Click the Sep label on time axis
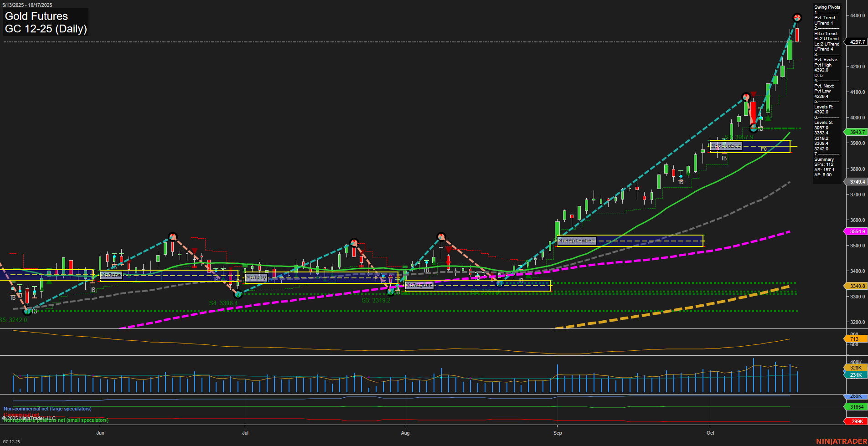868x446 pixels. (558, 433)
